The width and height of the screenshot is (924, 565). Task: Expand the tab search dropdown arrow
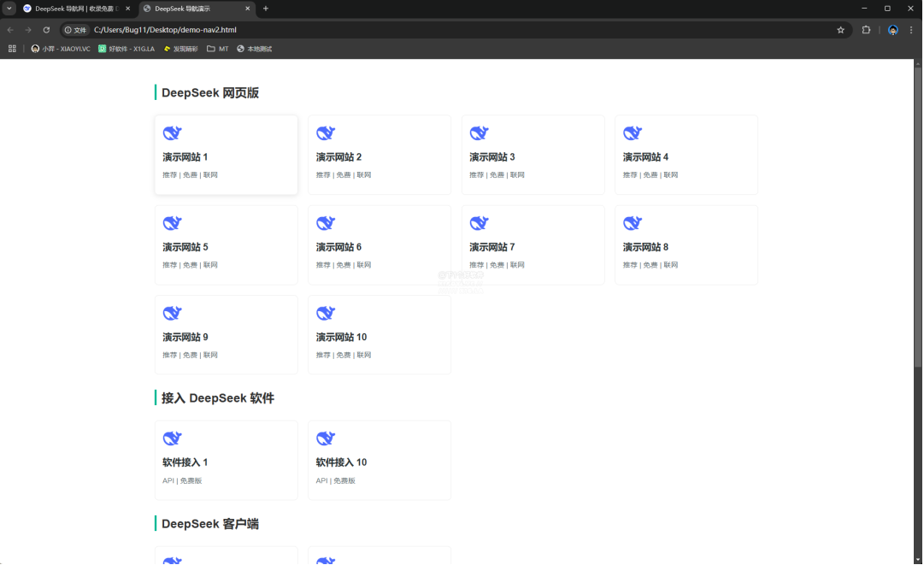coord(9,9)
